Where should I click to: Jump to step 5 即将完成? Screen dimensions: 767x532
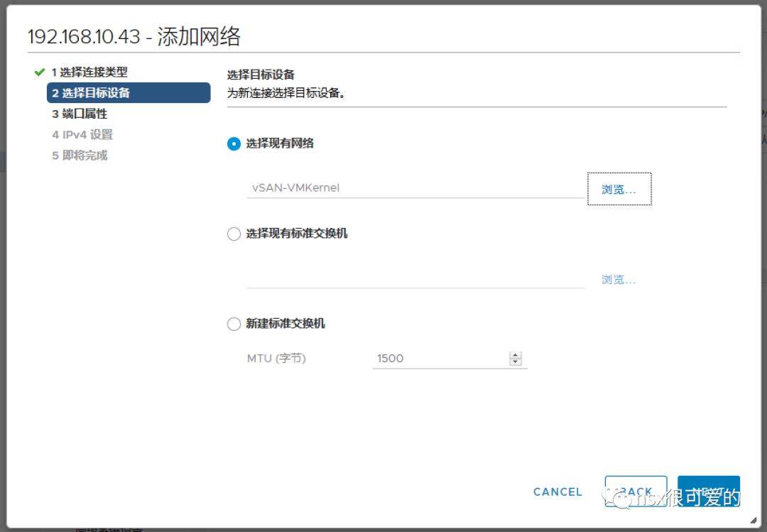click(80, 156)
